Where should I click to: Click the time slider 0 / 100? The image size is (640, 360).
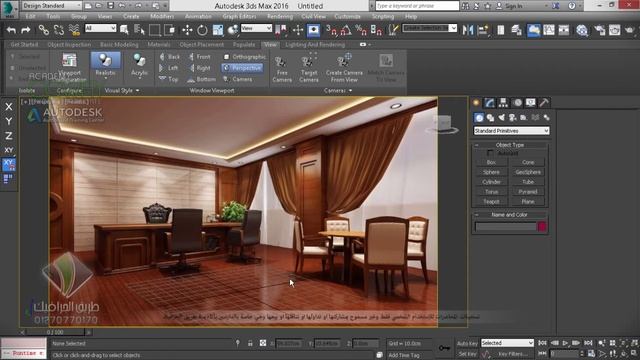[55, 332]
